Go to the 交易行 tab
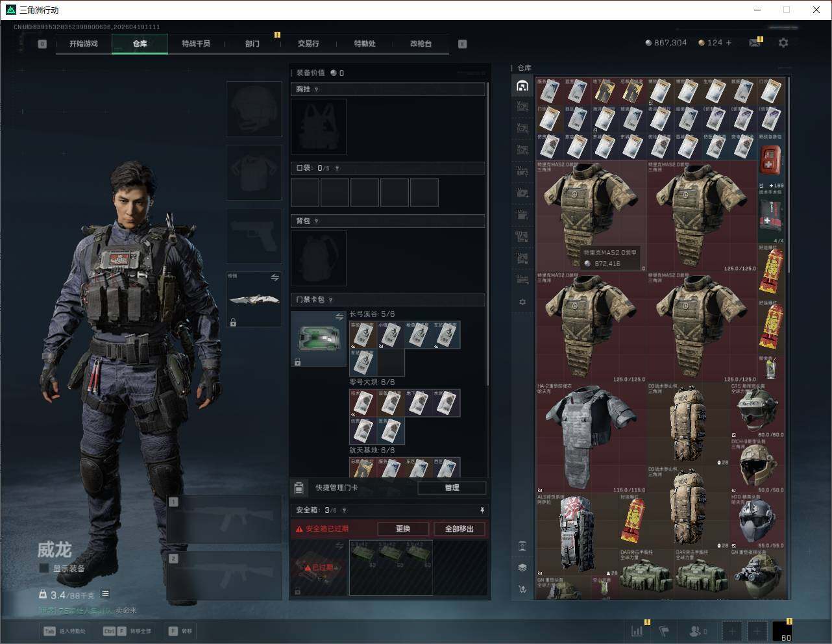 click(308, 43)
